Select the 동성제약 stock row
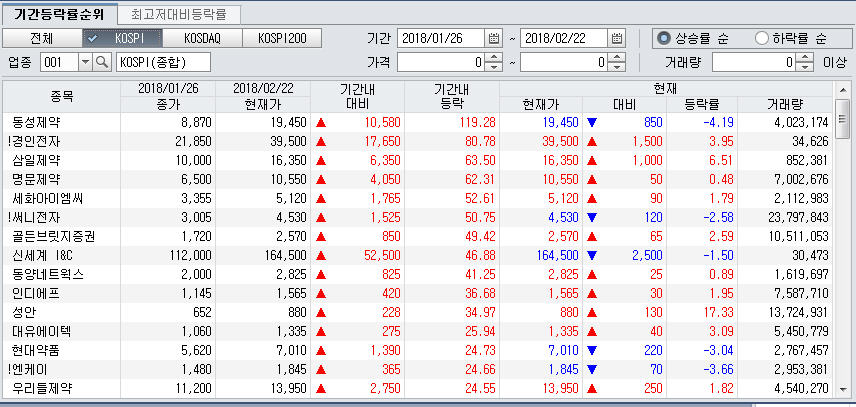 point(419,122)
